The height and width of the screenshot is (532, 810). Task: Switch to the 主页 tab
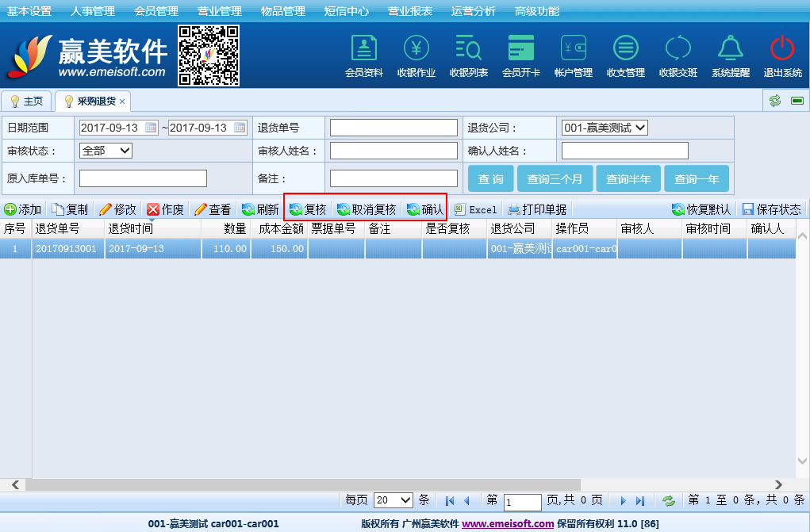pyautogui.click(x=26, y=101)
